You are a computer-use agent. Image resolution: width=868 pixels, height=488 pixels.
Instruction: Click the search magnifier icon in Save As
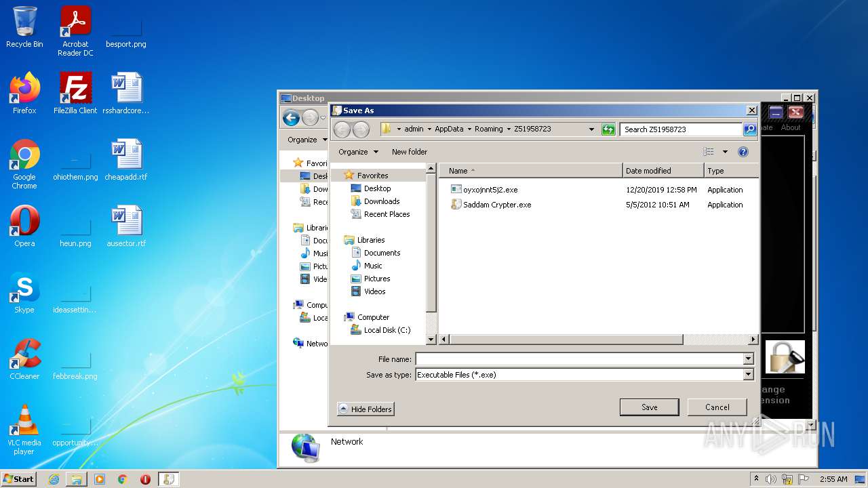point(749,129)
